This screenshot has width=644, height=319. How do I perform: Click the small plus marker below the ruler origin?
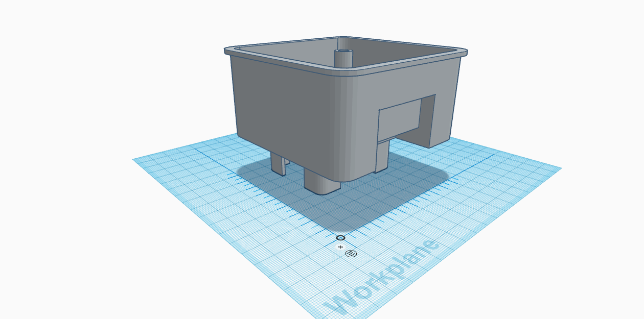pyautogui.click(x=340, y=247)
